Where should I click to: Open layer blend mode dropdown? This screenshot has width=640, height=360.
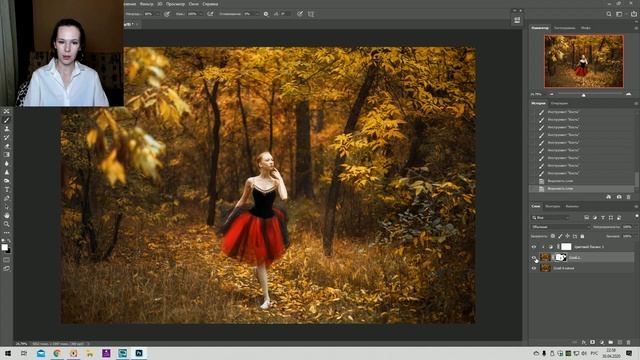pyautogui.click(x=560, y=227)
